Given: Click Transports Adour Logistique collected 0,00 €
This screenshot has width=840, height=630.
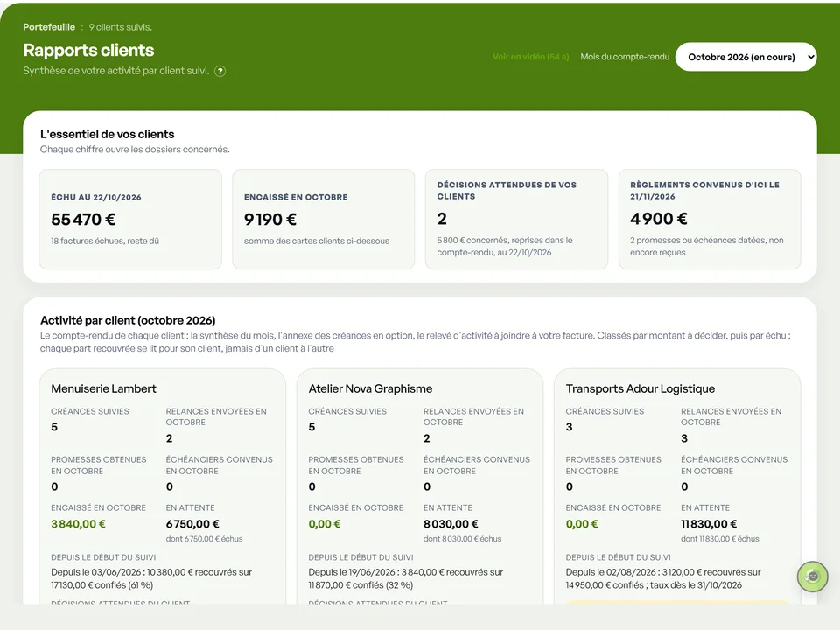Looking at the screenshot, I should [x=582, y=524].
